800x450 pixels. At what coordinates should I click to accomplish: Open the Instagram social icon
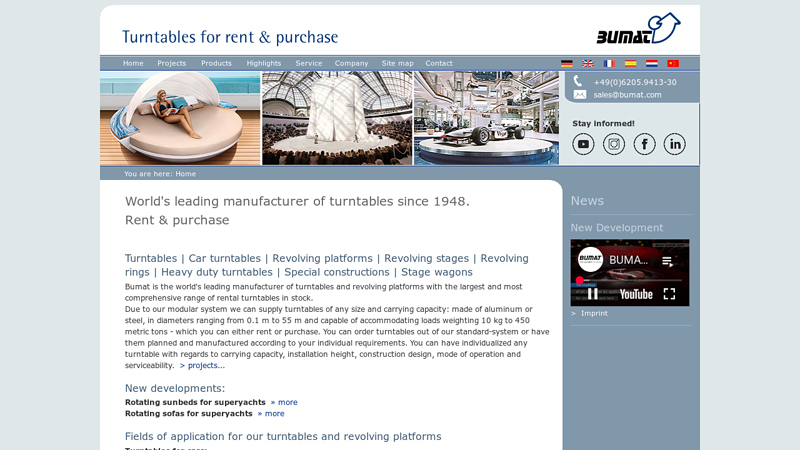(x=613, y=144)
